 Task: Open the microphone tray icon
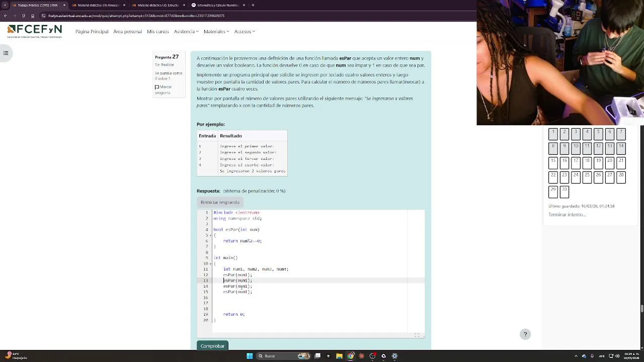[x=592, y=356]
